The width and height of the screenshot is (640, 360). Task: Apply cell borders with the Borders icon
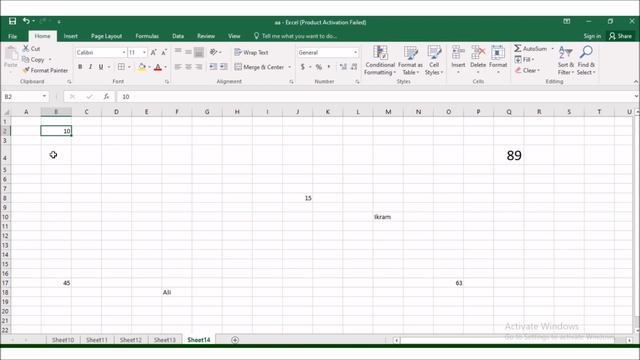coord(121,67)
